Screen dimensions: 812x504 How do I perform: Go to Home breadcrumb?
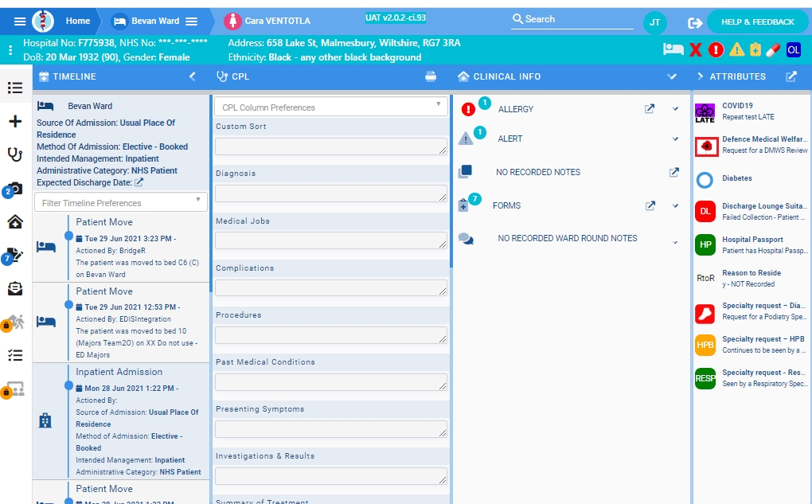pyautogui.click(x=78, y=21)
